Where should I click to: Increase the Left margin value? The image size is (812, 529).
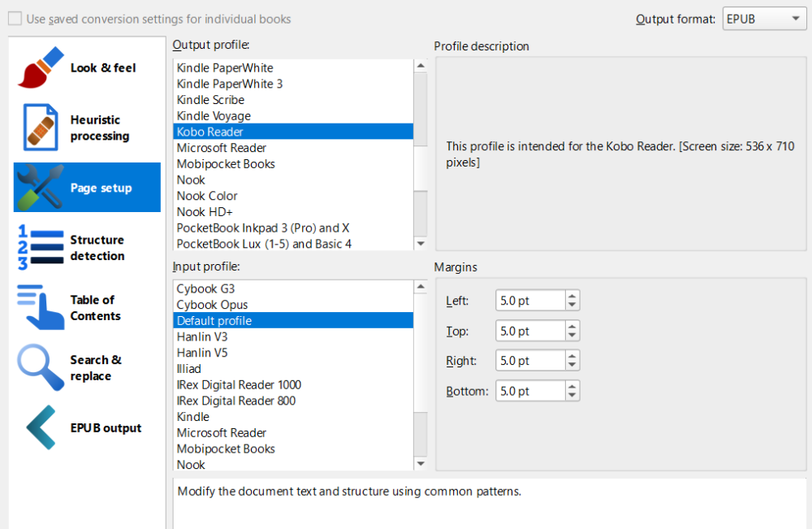click(x=572, y=297)
